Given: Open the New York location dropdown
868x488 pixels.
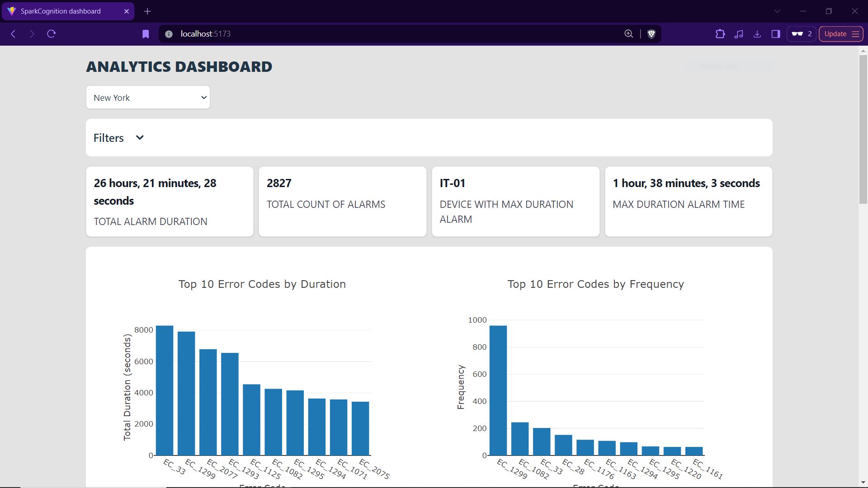Looking at the screenshot, I should tap(148, 98).
